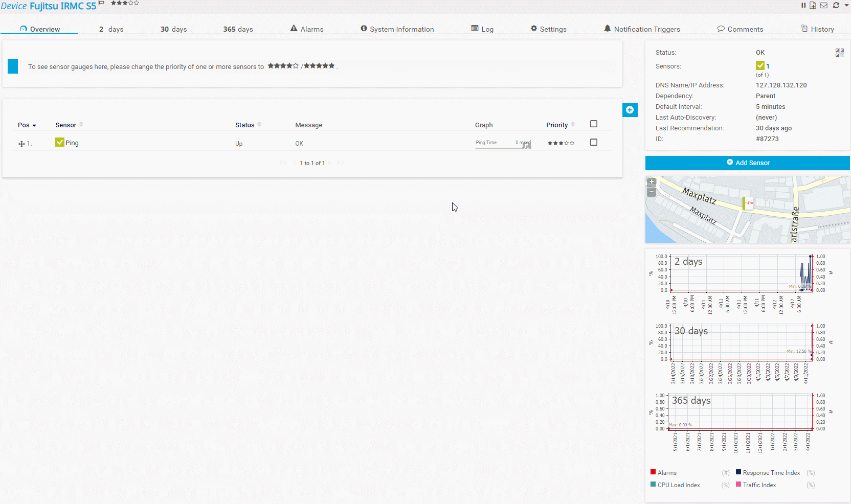This screenshot has width=851, height=504.
Task: Open the add-report document icon
Action: [813, 5]
